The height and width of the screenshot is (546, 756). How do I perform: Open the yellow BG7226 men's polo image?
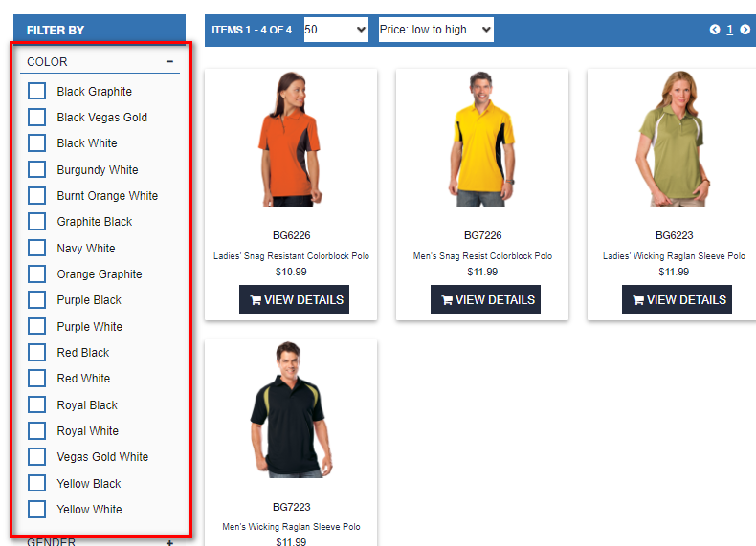pyautogui.click(x=482, y=139)
